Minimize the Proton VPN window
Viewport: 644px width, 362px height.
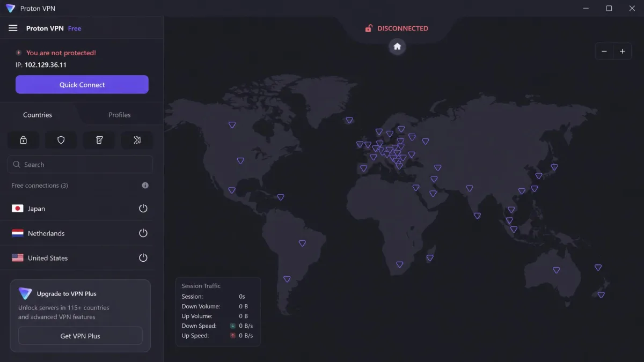[585, 8]
